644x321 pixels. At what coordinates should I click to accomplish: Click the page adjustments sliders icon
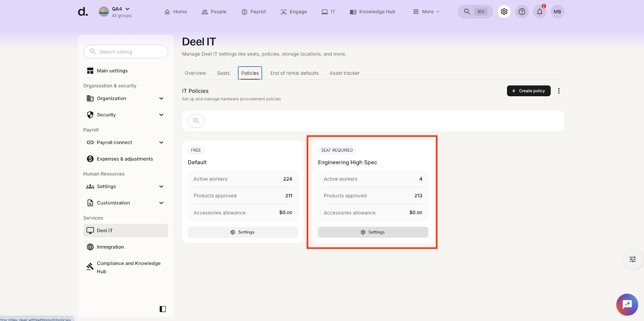pos(632,259)
